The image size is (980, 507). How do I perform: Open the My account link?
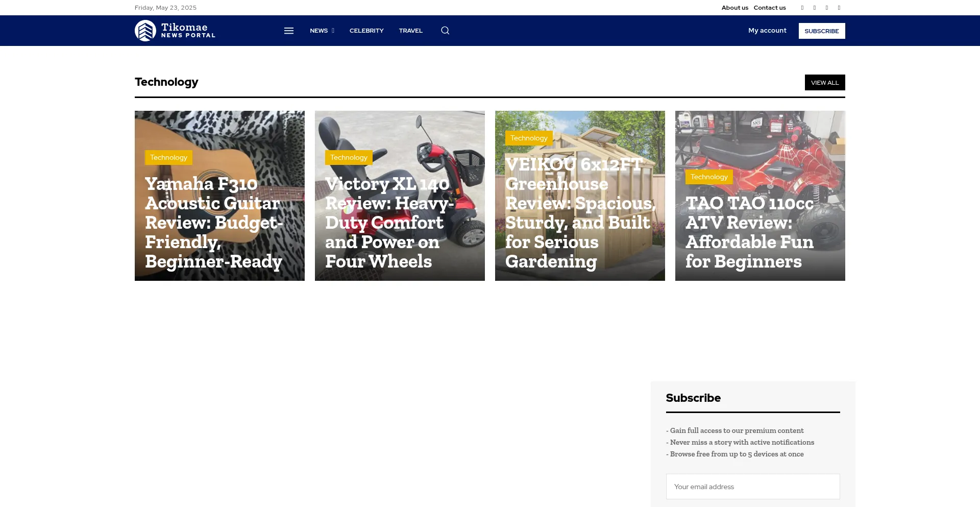tap(767, 31)
